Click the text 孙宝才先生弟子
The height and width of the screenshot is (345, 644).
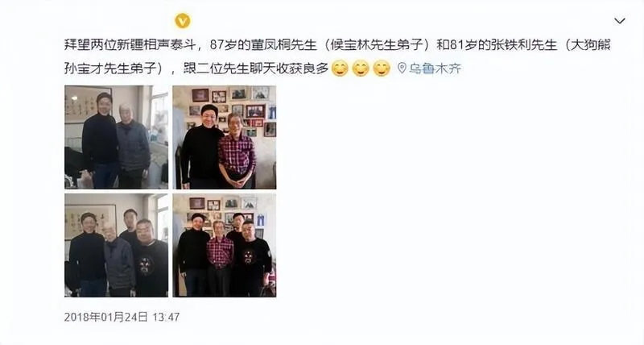click(110, 69)
